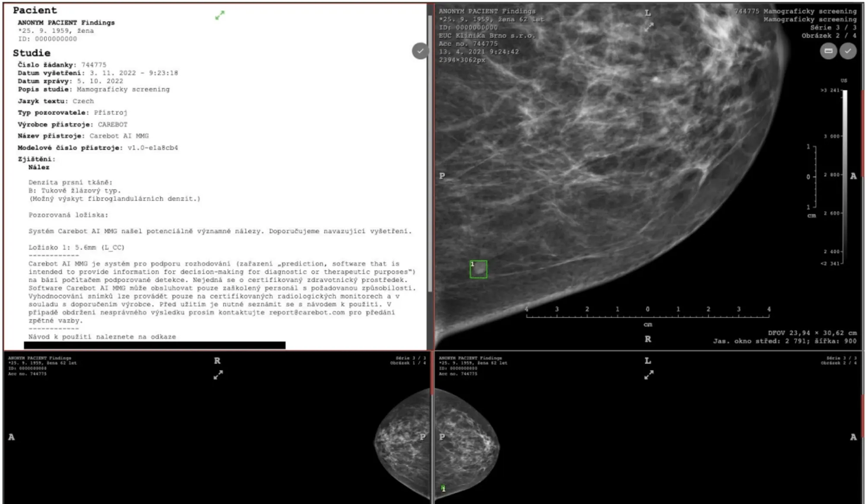Click the Obrázek 2 / 4 indicator

click(829, 36)
